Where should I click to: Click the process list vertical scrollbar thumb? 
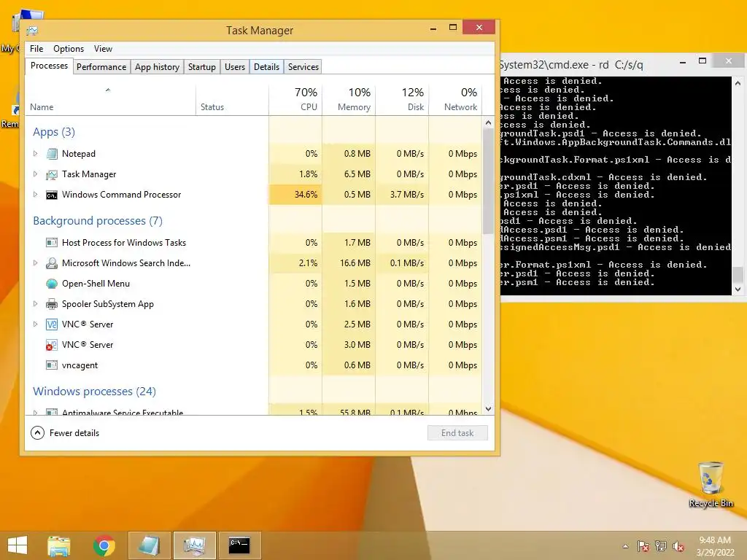[488, 182]
